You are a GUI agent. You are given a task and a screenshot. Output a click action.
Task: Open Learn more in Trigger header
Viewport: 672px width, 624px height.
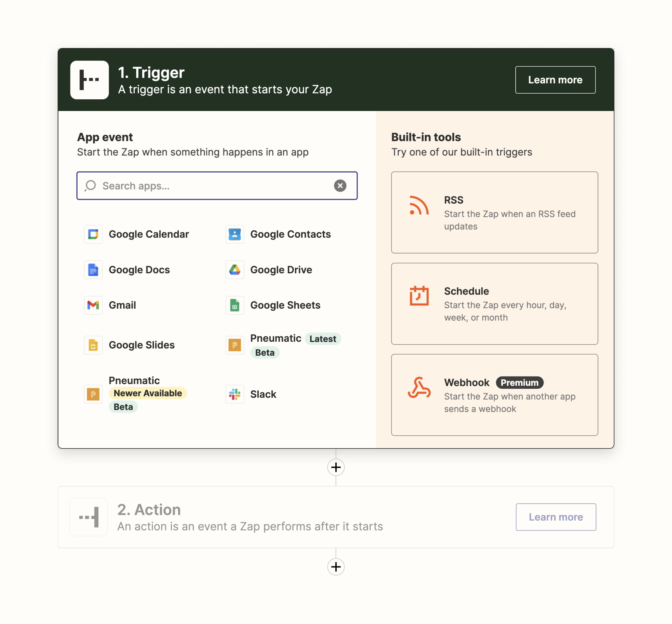(x=555, y=80)
